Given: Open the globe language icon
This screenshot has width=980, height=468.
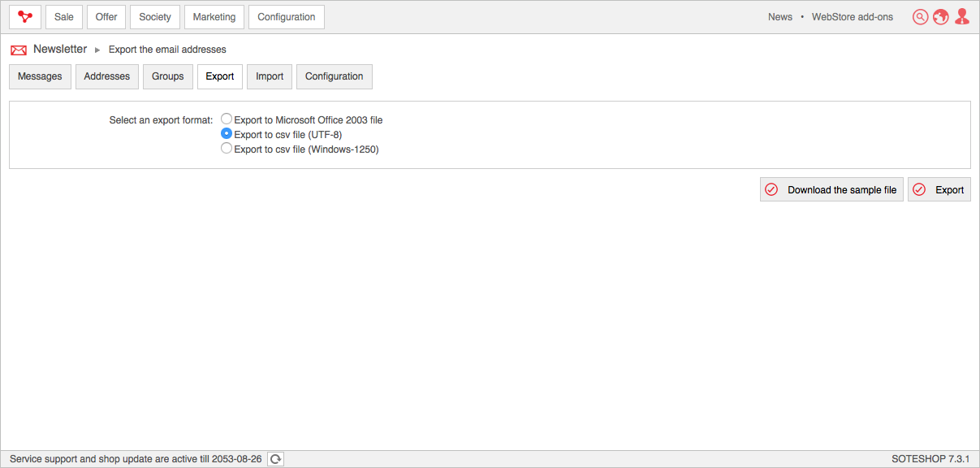Looking at the screenshot, I should [941, 17].
